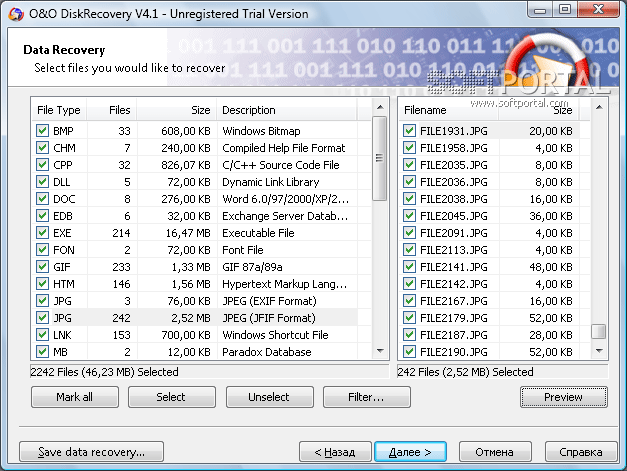
Task: Uncheck the HTM file type checkbox
Action: coord(42,284)
